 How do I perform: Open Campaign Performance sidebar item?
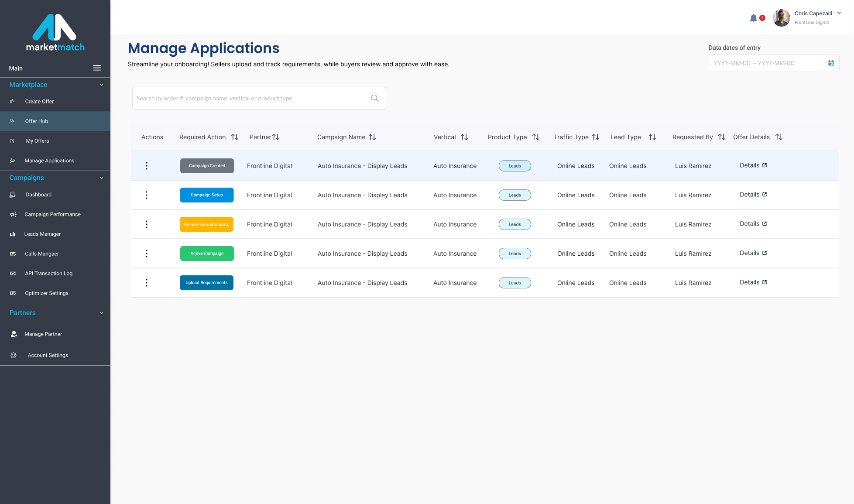click(52, 214)
